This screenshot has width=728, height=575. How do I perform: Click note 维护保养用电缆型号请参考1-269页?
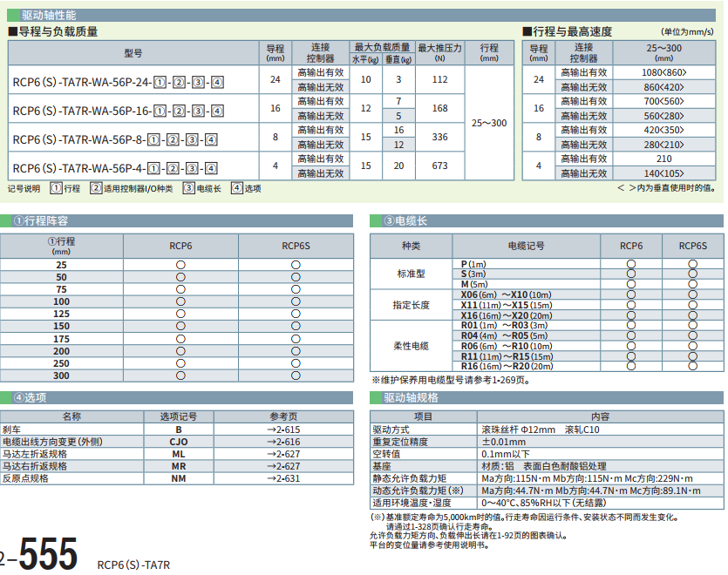click(451, 380)
